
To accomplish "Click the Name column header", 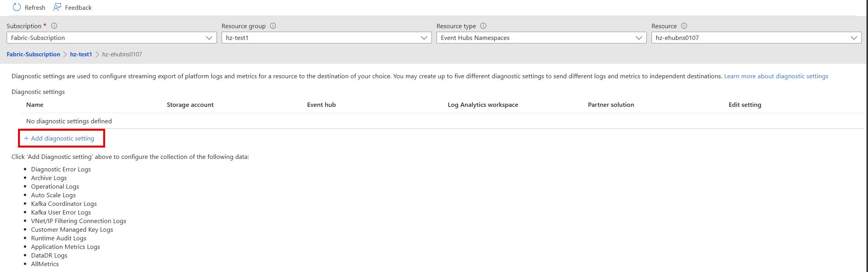I will point(35,105).
